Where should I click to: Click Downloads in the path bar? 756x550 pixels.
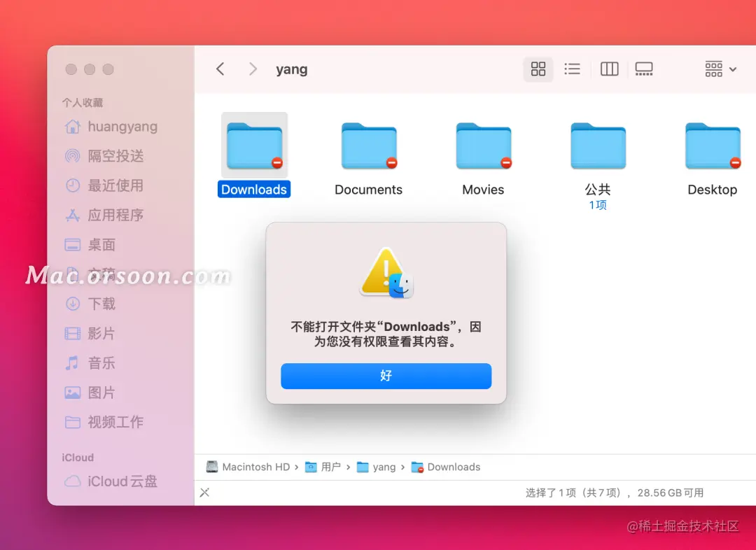coord(446,467)
